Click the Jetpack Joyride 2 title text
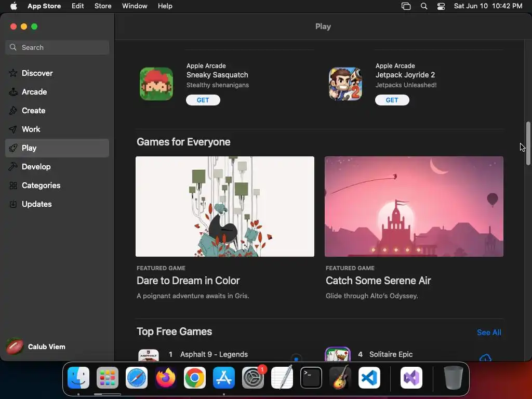The width and height of the screenshot is (532, 399). click(x=405, y=75)
